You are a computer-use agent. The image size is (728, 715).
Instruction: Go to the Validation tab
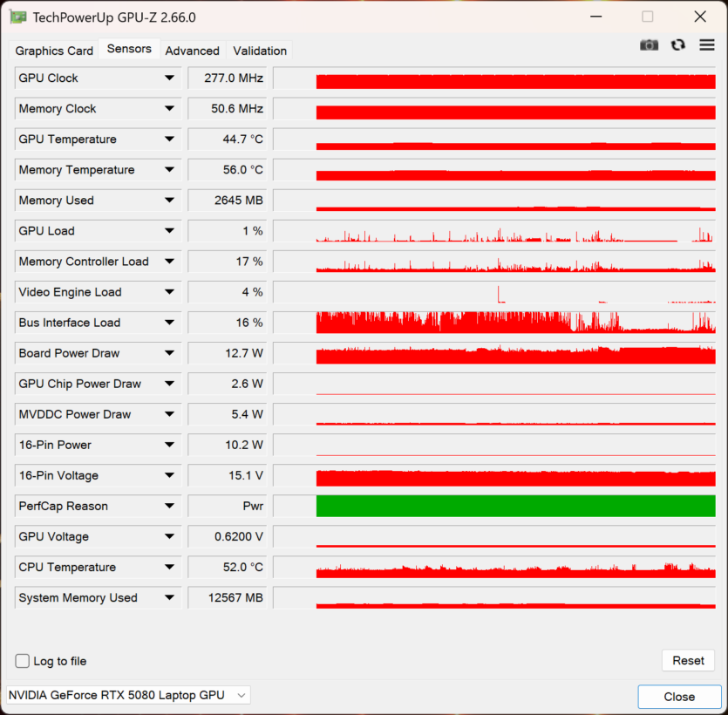click(260, 51)
